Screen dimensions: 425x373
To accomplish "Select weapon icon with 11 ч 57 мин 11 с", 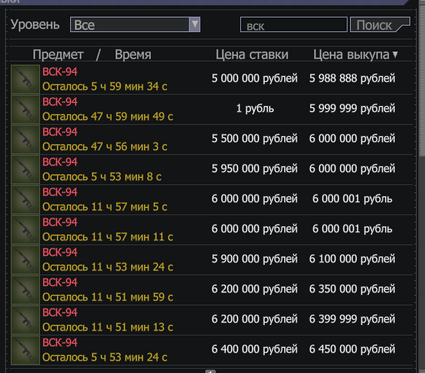I will [25, 230].
